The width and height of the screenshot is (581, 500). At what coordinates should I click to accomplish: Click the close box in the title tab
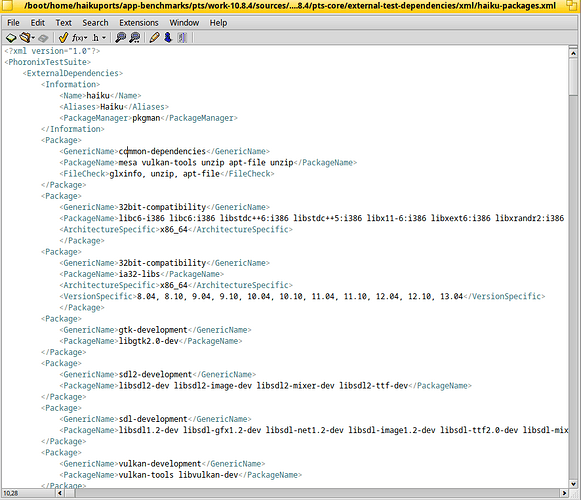coord(7,5)
